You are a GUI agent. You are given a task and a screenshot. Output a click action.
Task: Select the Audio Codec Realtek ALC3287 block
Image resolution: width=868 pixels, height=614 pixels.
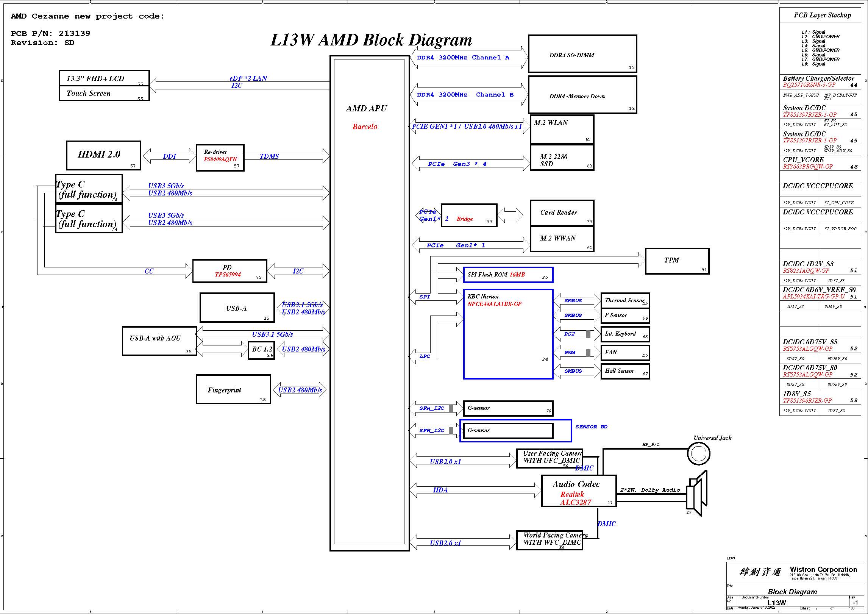point(579,491)
